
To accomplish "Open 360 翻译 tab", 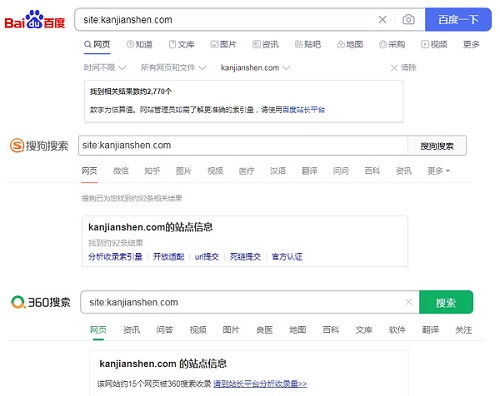I will coord(430,330).
